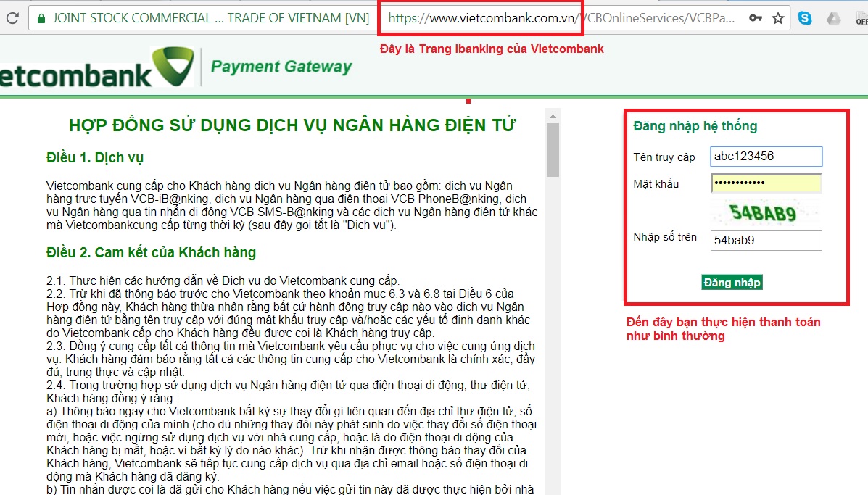The height and width of the screenshot is (495, 868).
Task: Click clause 2.1 Thực hiện các hướng dẫn
Action: coord(223,281)
